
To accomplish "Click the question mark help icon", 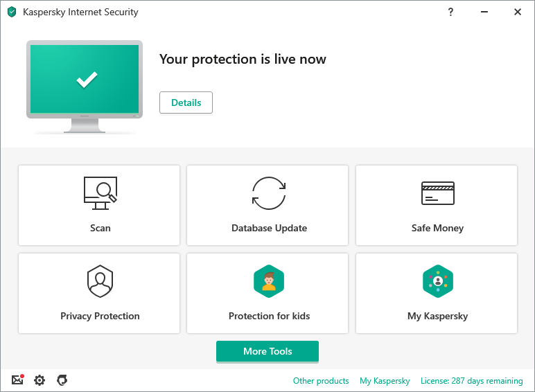I will click(x=450, y=12).
